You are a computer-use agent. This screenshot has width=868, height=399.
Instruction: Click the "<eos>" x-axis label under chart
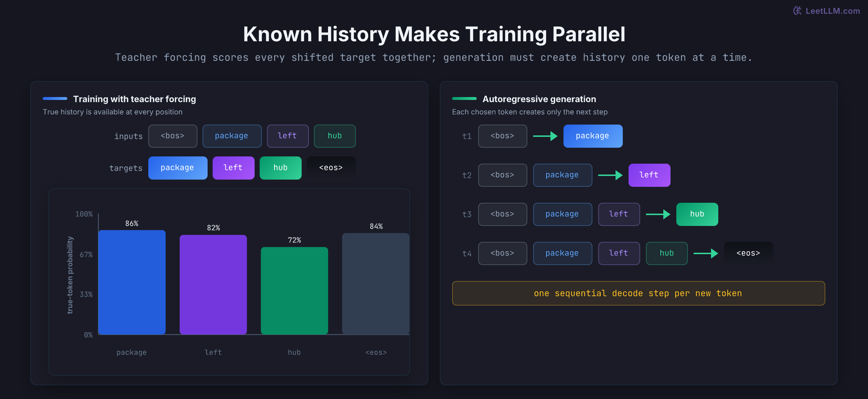[x=376, y=352]
